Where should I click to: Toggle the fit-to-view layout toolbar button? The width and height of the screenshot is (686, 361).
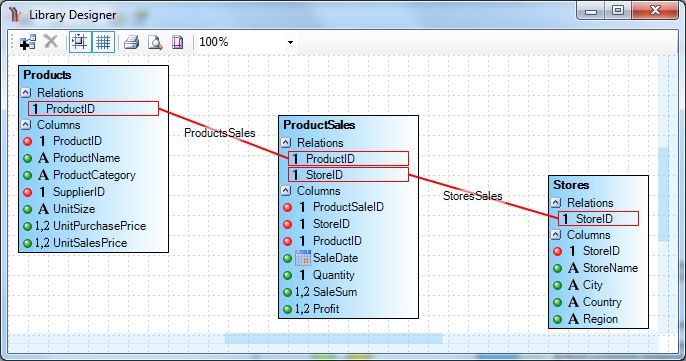click(80, 42)
